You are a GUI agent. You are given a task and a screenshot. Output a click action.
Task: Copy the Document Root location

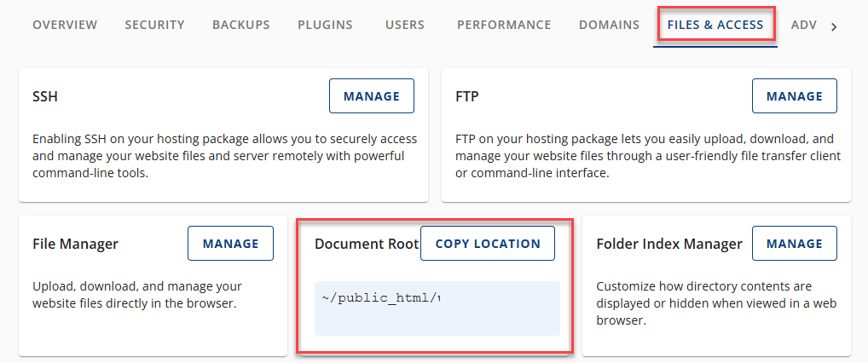pos(488,244)
